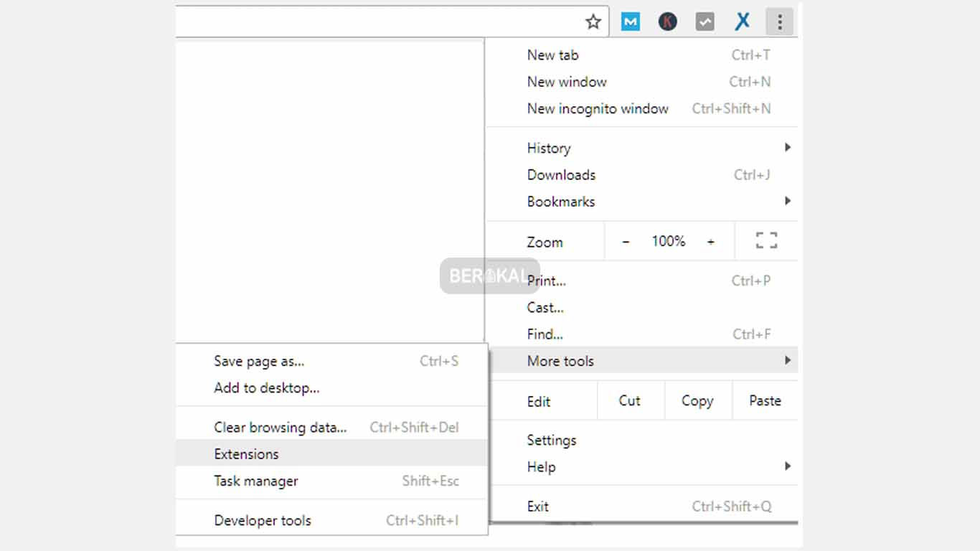Click the blue X extension icon
Viewport: 980px width, 551px height.
(743, 22)
